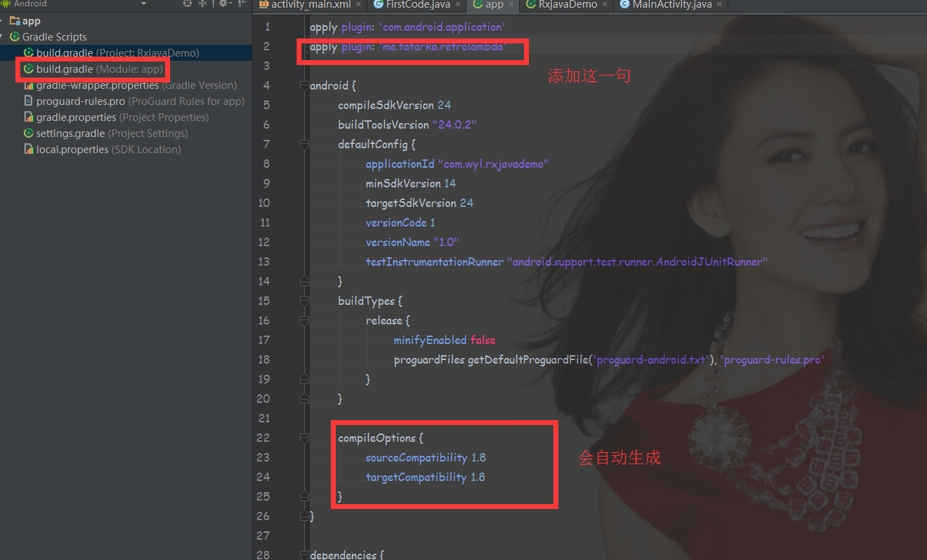The height and width of the screenshot is (560, 927).
Task: Click the minifyEnabled false line
Action: click(444, 340)
